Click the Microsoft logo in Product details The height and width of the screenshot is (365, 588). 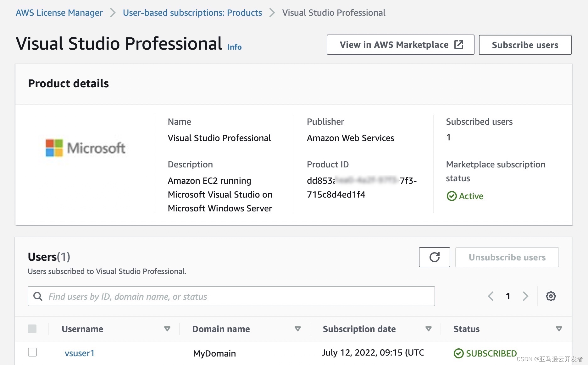point(86,148)
